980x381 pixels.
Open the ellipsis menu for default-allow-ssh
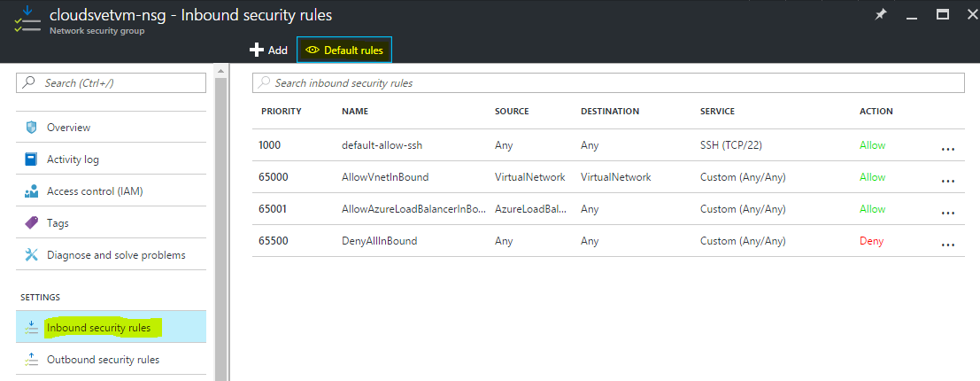[x=947, y=149]
